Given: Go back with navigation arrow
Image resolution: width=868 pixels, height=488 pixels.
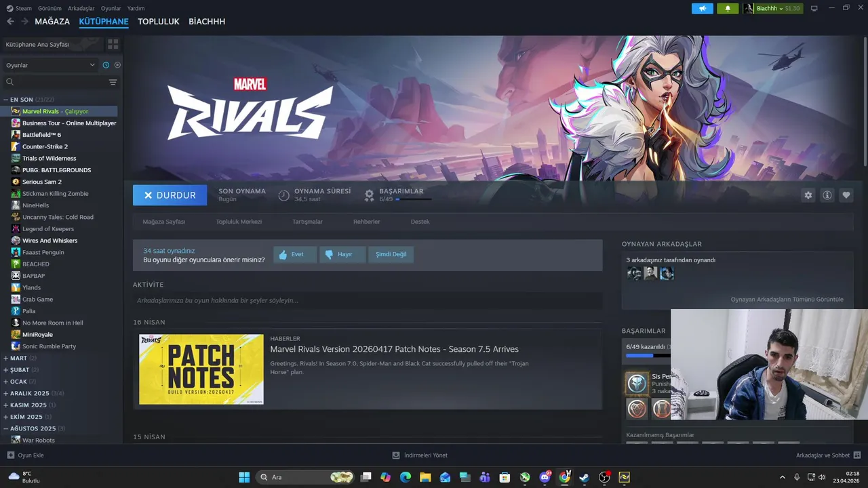Looking at the screenshot, I should pos(10,22).
